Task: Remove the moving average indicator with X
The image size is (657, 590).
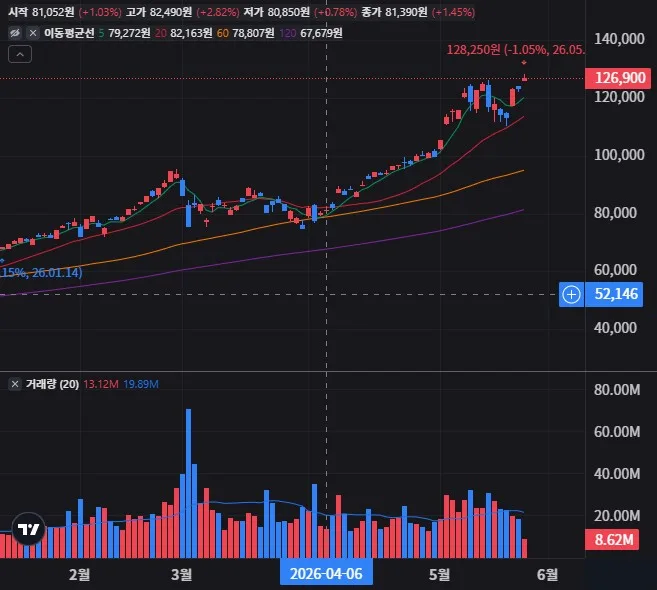Action: (x=33, y=33)
